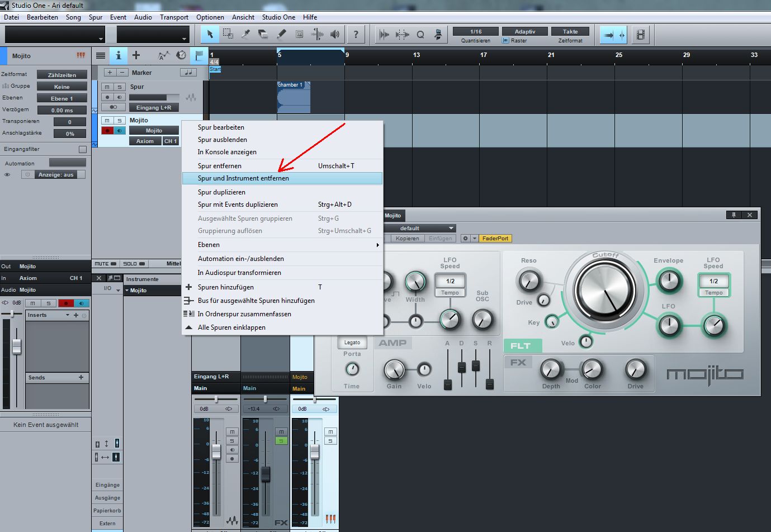
Task: Click the marker flag icon above the track list
Action: point(200,55)
